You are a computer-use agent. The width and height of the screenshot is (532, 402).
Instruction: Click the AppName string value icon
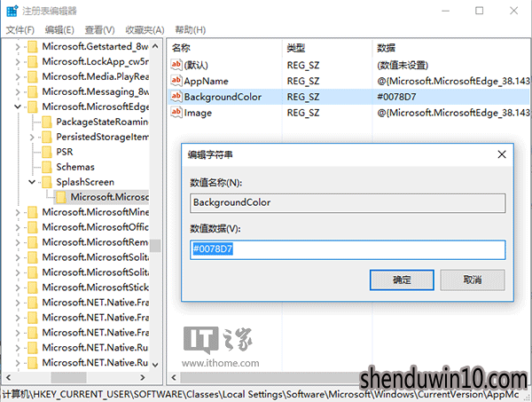(176, 81)
